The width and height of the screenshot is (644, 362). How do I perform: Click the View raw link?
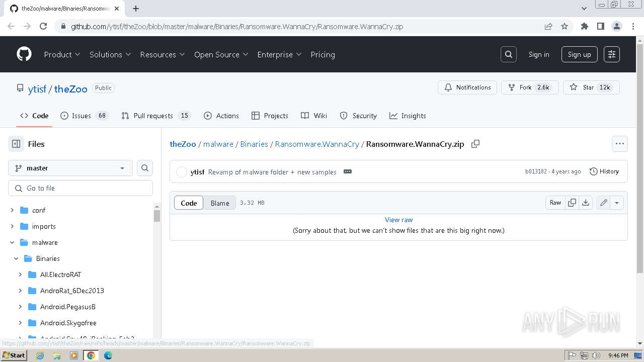(398, 220)
